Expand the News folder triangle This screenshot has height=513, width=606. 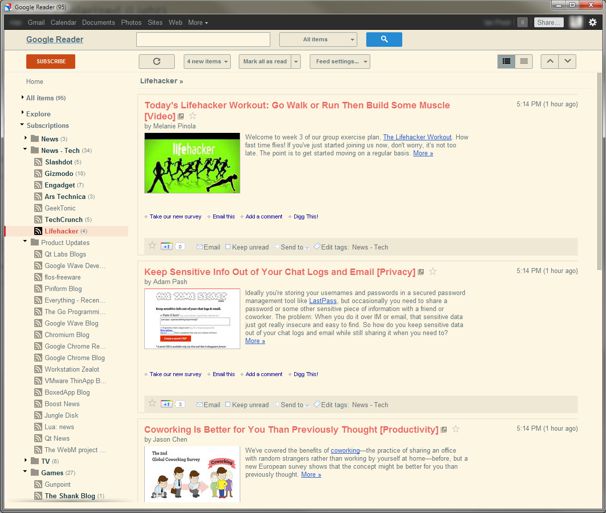[26, 138]
